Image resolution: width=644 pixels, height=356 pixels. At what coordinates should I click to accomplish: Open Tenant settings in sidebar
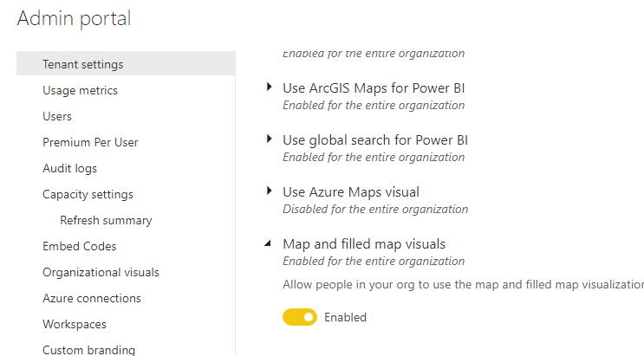[x=126, y=64]
